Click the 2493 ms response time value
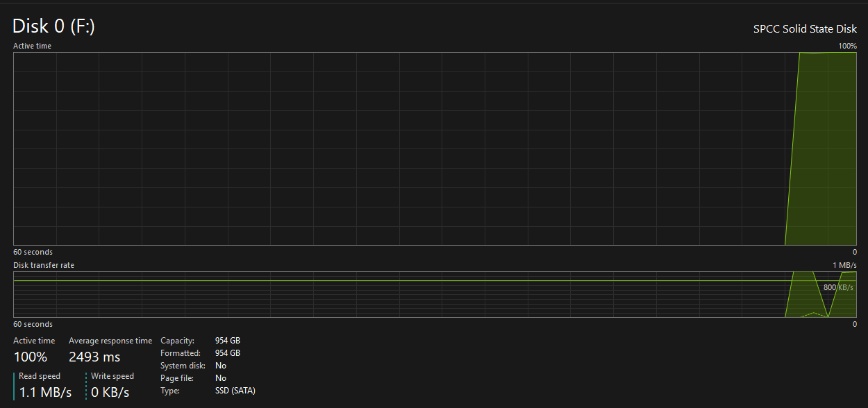Image resolution: width=868 pixels, height=408 pixels. click(94, 357)
